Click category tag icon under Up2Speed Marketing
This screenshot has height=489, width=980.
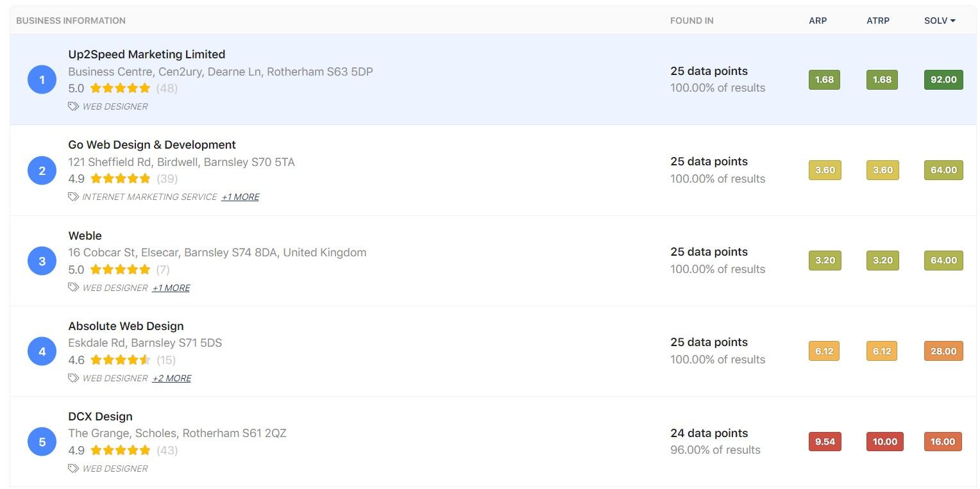[x=74, y=106]
